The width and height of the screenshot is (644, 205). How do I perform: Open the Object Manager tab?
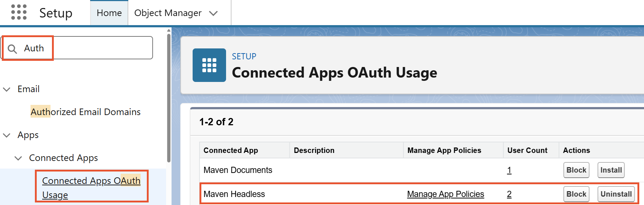click(x=168, y=13)
